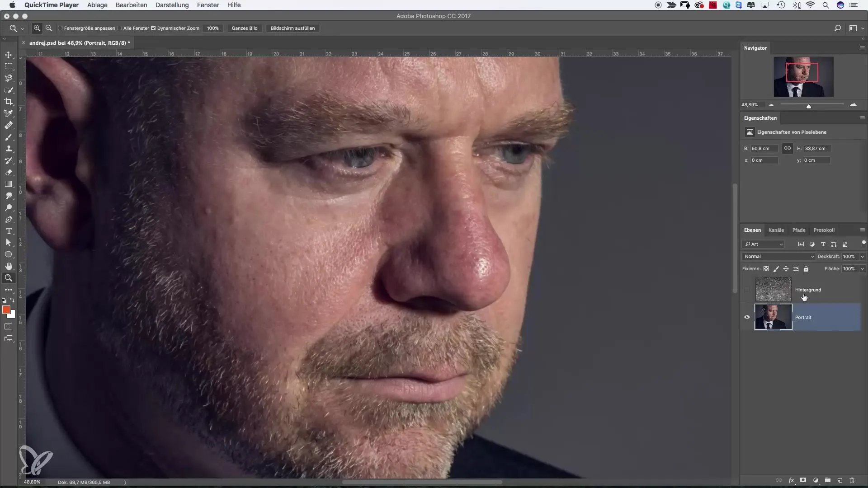Open the Fläche fill dropdown arrow
This screenshot has height=488, width=868.
[x=862, y=269]
